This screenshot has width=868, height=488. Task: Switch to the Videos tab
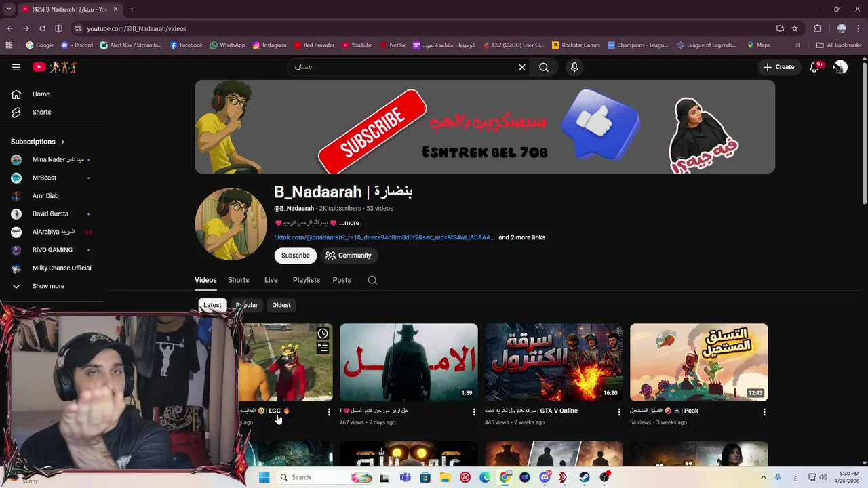pyautogui.click(x=205, y=280)
